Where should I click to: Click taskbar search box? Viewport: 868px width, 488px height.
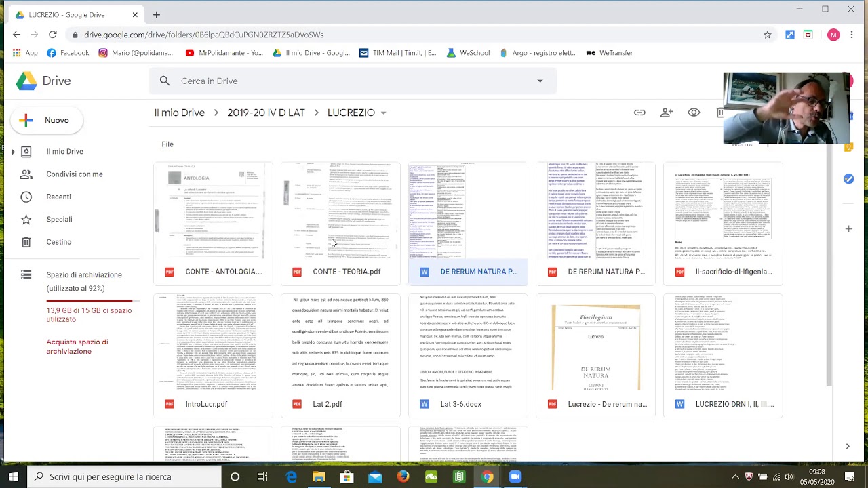click(124, 477)
